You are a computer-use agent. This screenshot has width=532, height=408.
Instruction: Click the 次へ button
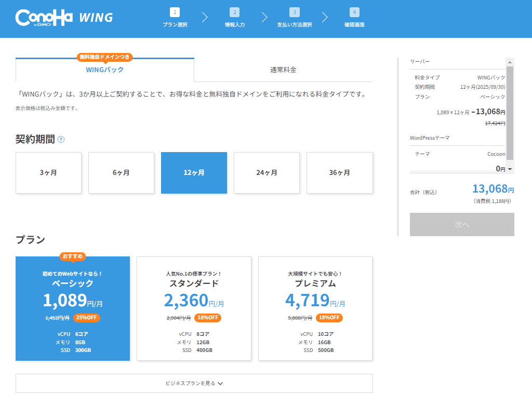coord(462,224)
